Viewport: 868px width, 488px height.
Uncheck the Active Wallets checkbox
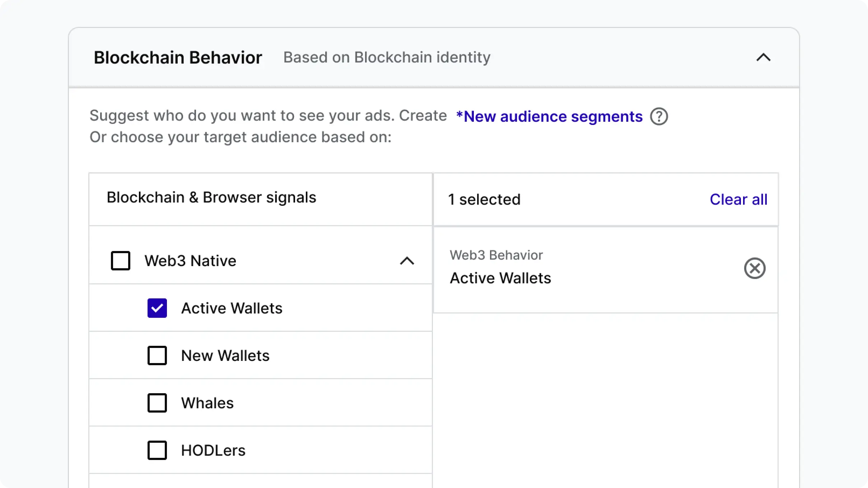[x=157, y=308]
